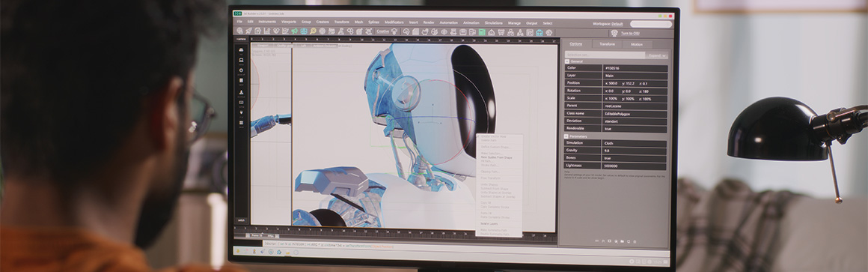Open the Creative dropdown in the toolbar
Image resolution: width=868 pixels, height=272 pixels.
click(382, 31)
